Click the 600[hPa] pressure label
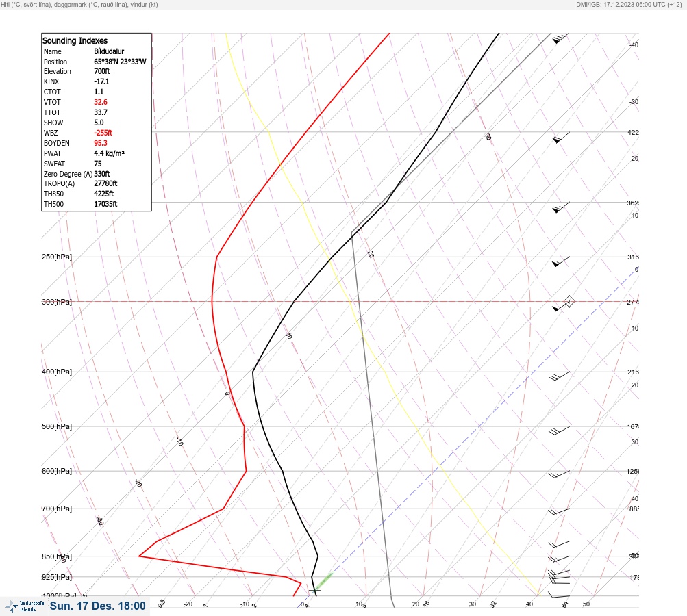687x616 pixels. click(57, 471)
